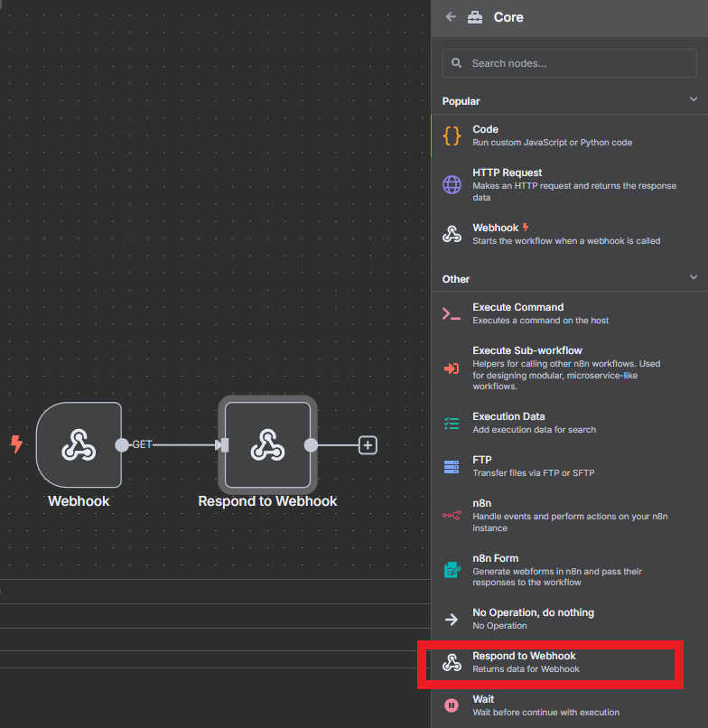Screen dimensions: 708x728
Task: Choose the n8n node entry
Action: pos(569,516)
